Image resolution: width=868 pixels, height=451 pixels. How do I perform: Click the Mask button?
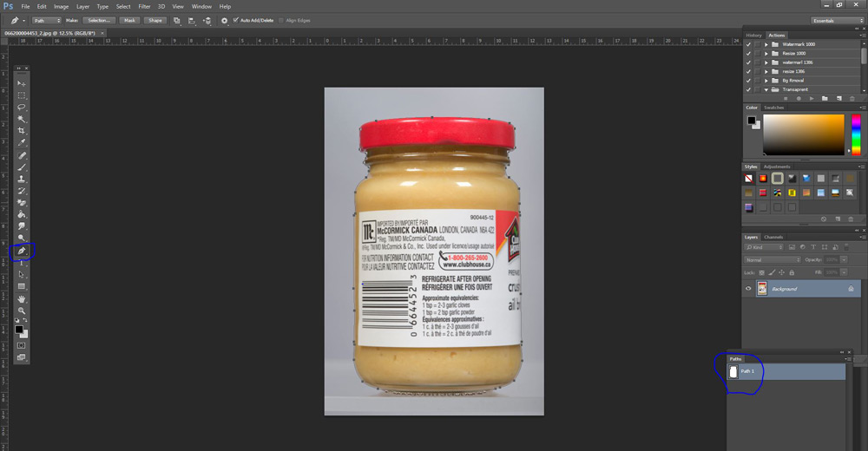(x=129, y=20)
